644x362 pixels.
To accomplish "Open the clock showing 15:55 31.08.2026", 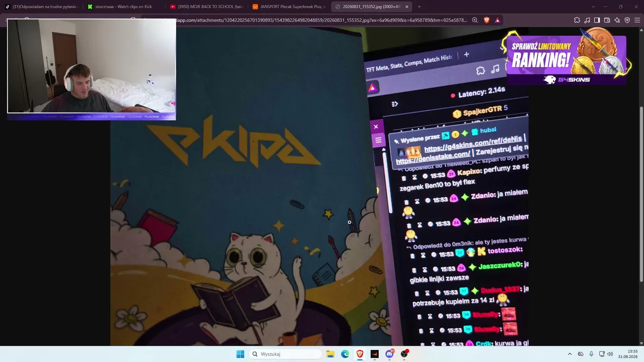I will coord(629,354).
